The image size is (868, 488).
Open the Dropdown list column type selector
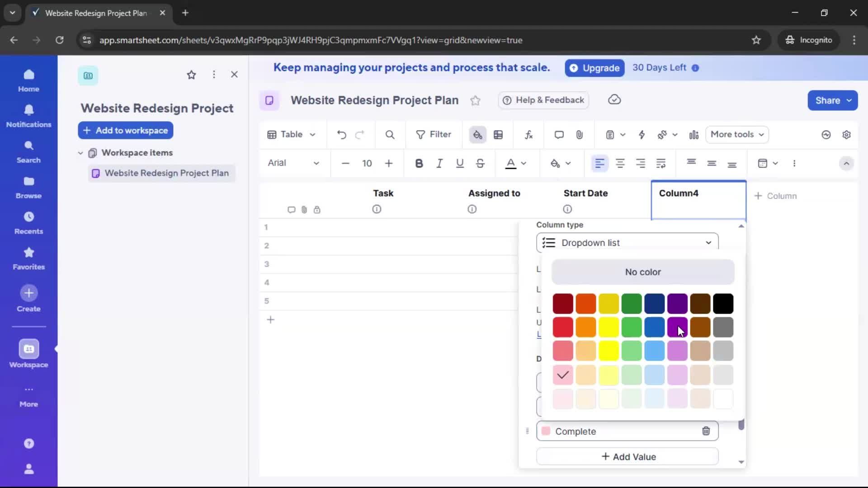[627, 243]
